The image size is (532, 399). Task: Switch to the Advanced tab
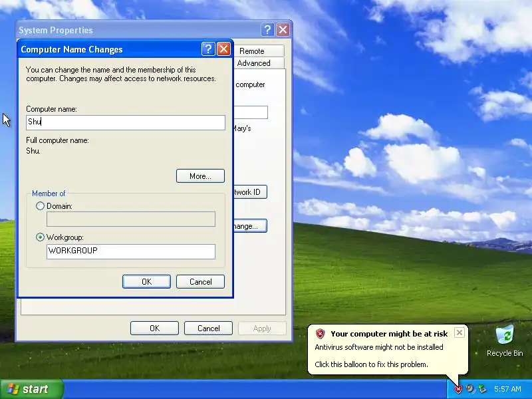point(257,63)
